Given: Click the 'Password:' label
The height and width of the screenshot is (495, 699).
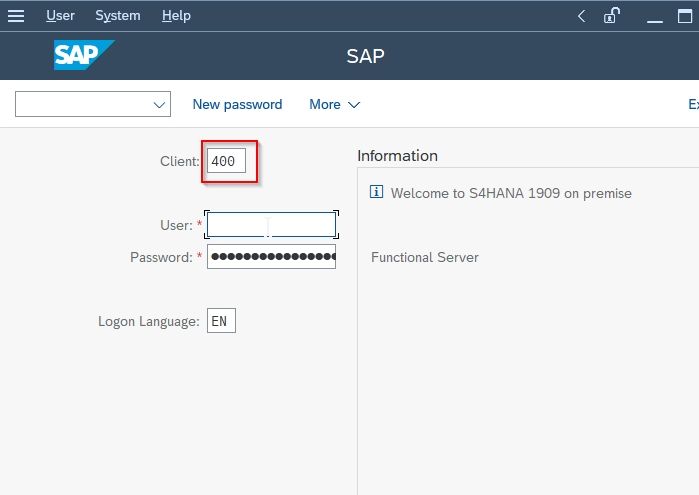Looking at the screenshot, I should coord(161,257).
